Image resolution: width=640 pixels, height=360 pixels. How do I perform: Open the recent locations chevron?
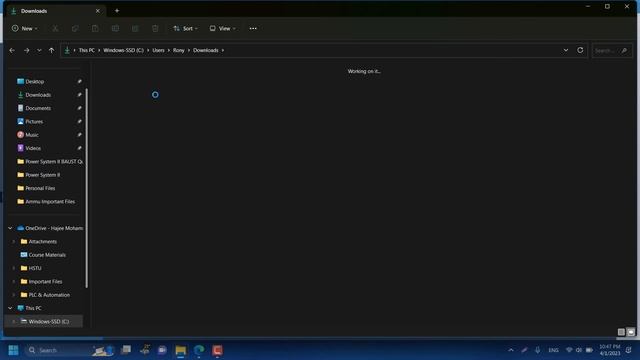point(39,51)
